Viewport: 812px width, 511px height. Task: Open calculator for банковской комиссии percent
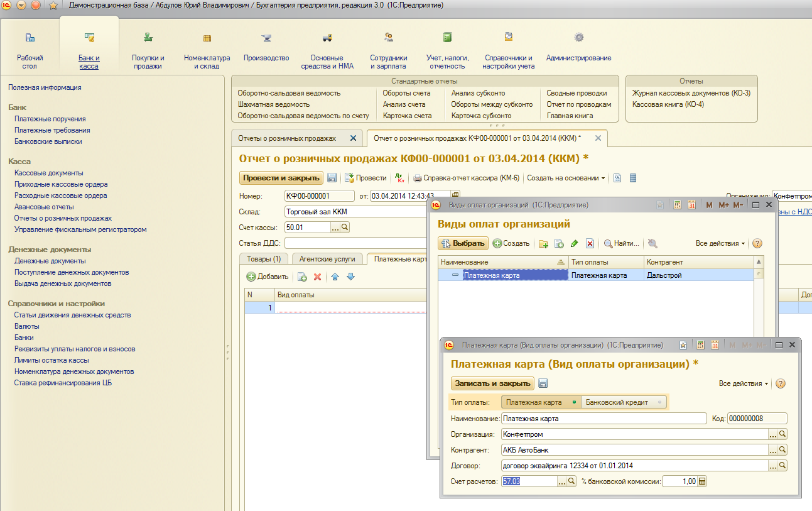tap(703, 481)
